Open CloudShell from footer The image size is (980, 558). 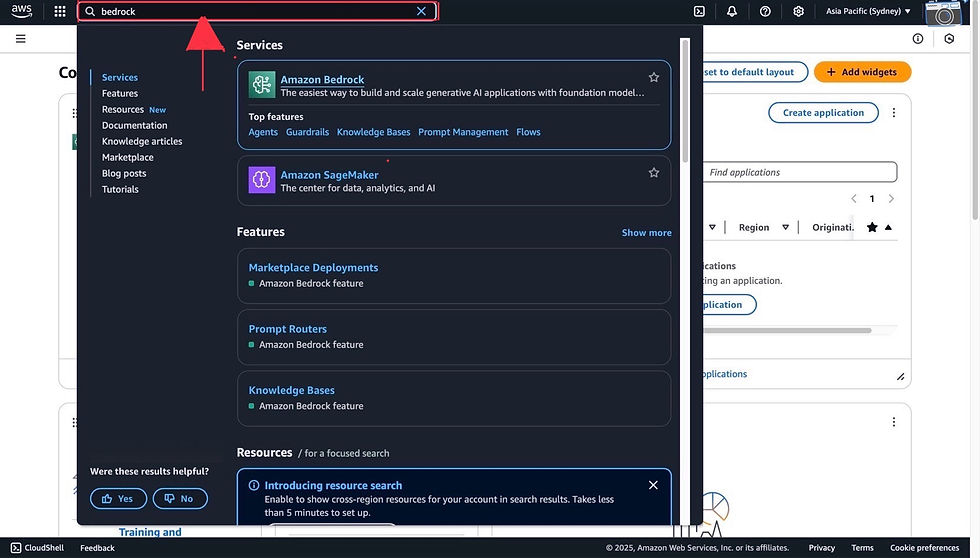(38, 548)
